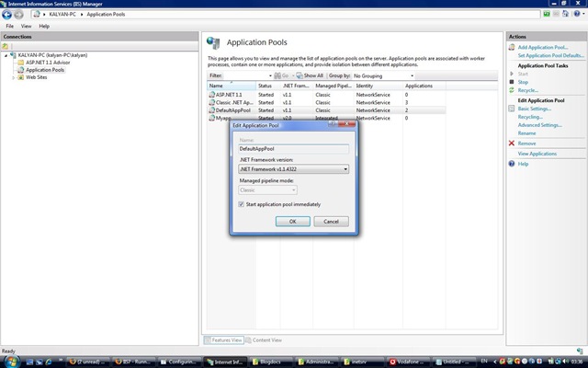The height and width of the screenshot is (368, 588).
Task: Click the Add Application Pool icon in Actions
Action: [512, 47]
